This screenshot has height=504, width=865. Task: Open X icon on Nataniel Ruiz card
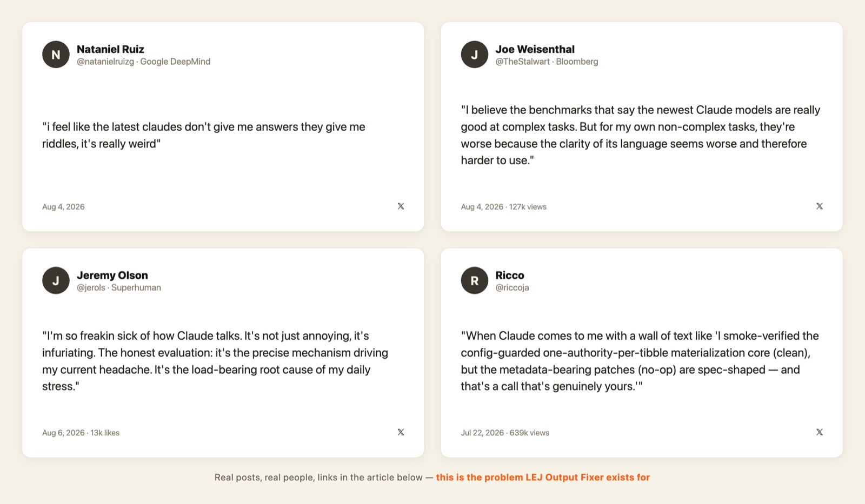coord(401,206)
